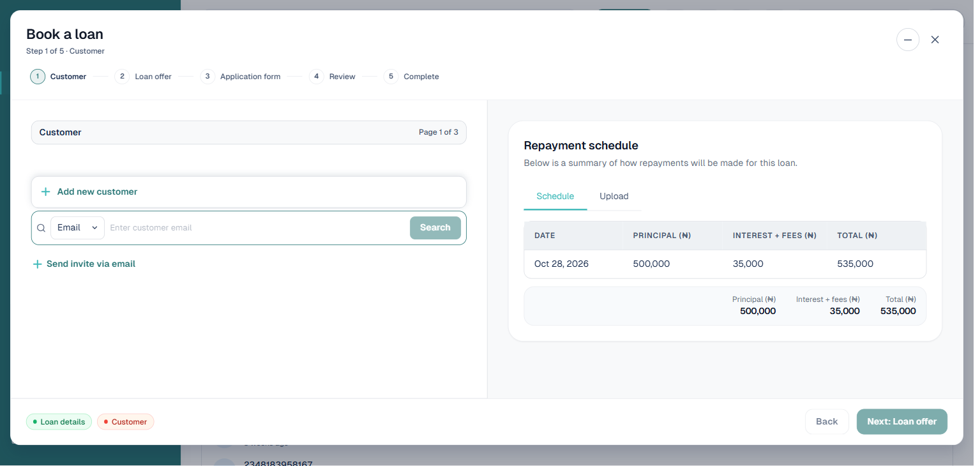Click the bold 500,000 summary principal

(x=758, y=312)
